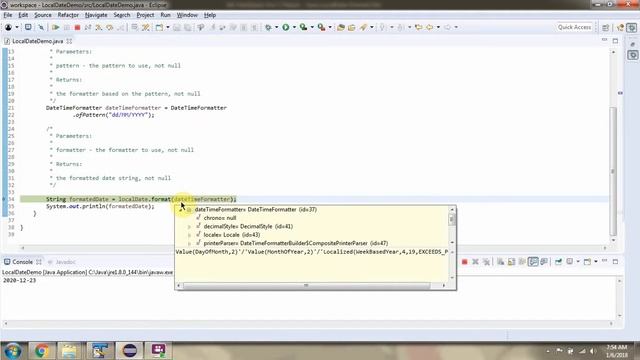Open the File menu
The height and width of the screenshot is (360, 640).
pyautogui.click(x=8, y=15)
